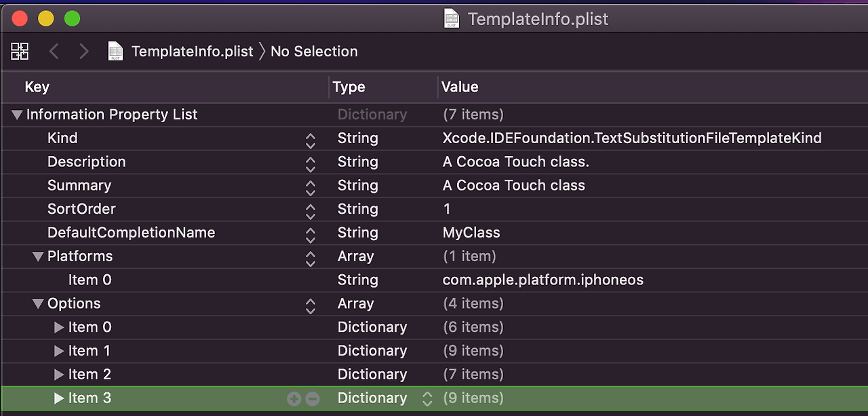Click (6 items) value of Item 0
This screenshot has width=868, height=416.
[x=473, y=327]
